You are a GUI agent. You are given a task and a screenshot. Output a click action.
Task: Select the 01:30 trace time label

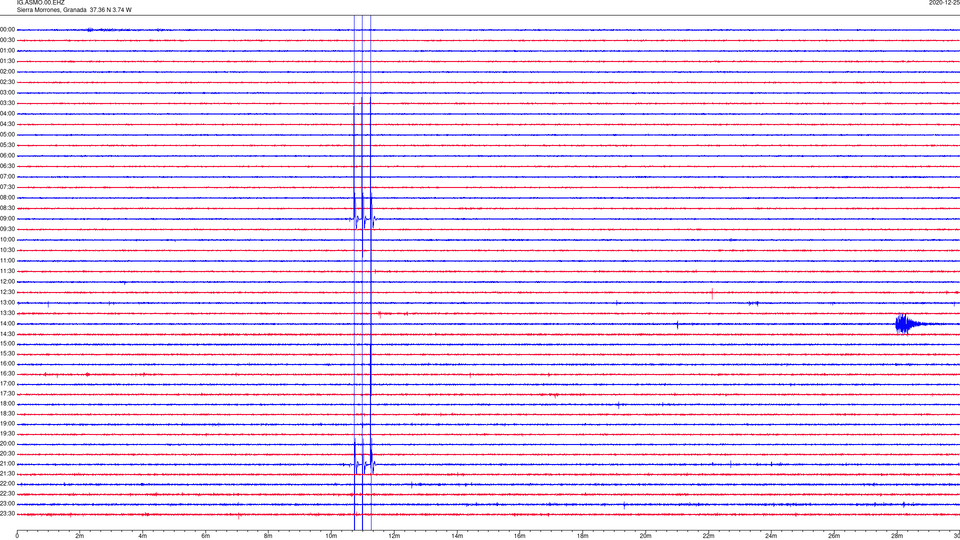[7, 61]
